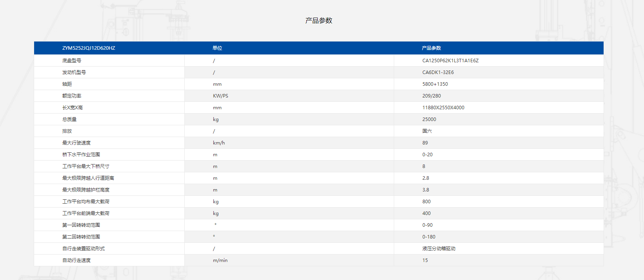Click value 8 in 工作平台最大下桥尺寸 row

(424, 166)
